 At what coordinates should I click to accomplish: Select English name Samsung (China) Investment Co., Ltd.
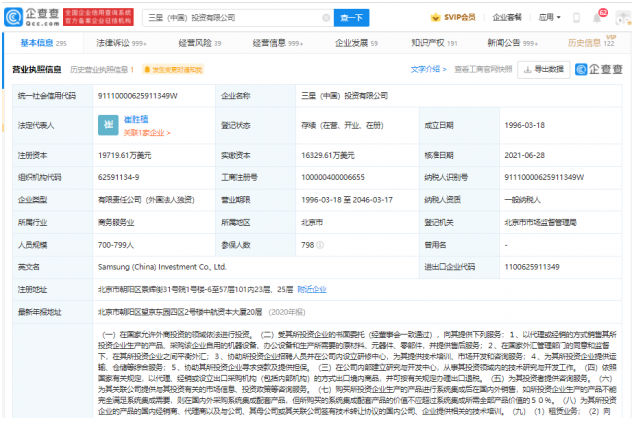coord(162,267)
